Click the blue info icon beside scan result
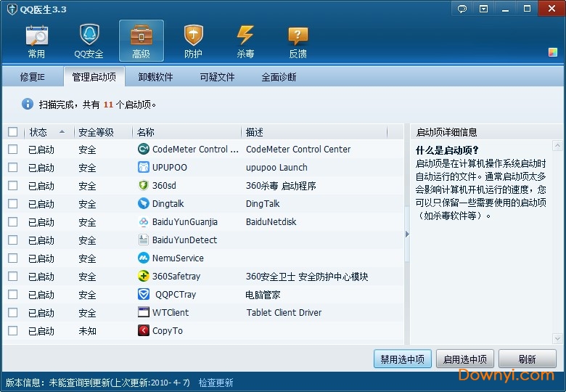 click(28, 104)
